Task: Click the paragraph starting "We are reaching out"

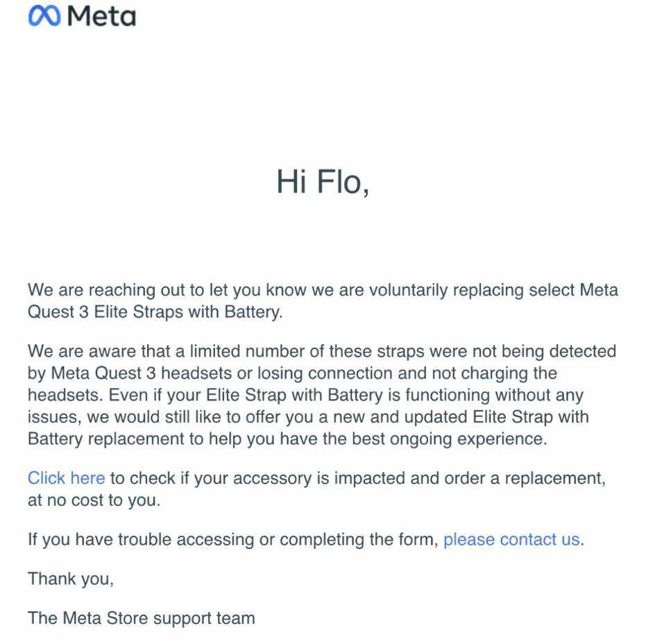Action: click(x=322, y=300)
